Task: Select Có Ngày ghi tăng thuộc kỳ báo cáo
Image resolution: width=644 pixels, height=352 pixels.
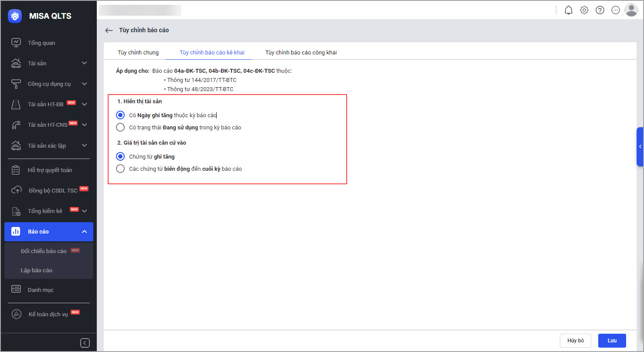Action: (x=120, y=115)
